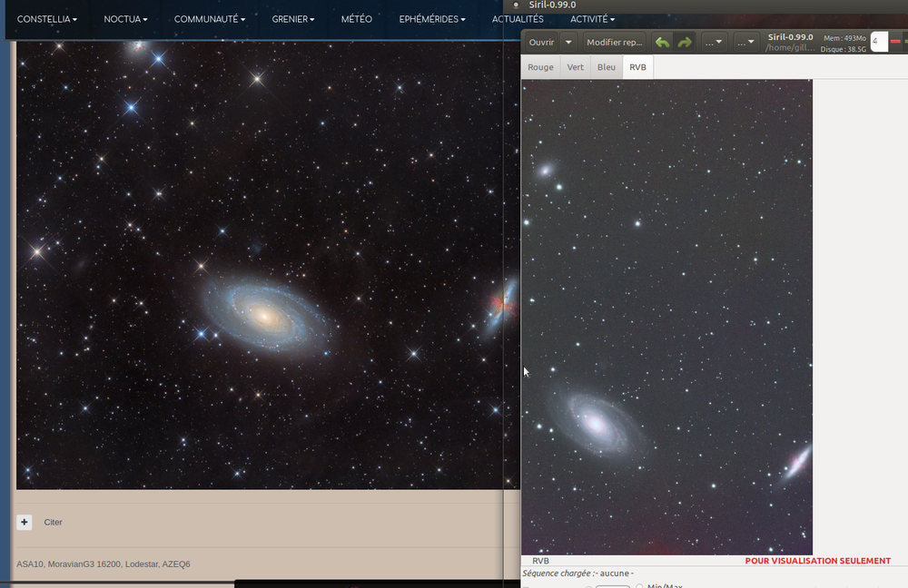Open the first '...' dropdown in Siril toolbar
Image resolution: width=908 pixels, height=588 pixels.
(x=714, y=43)
